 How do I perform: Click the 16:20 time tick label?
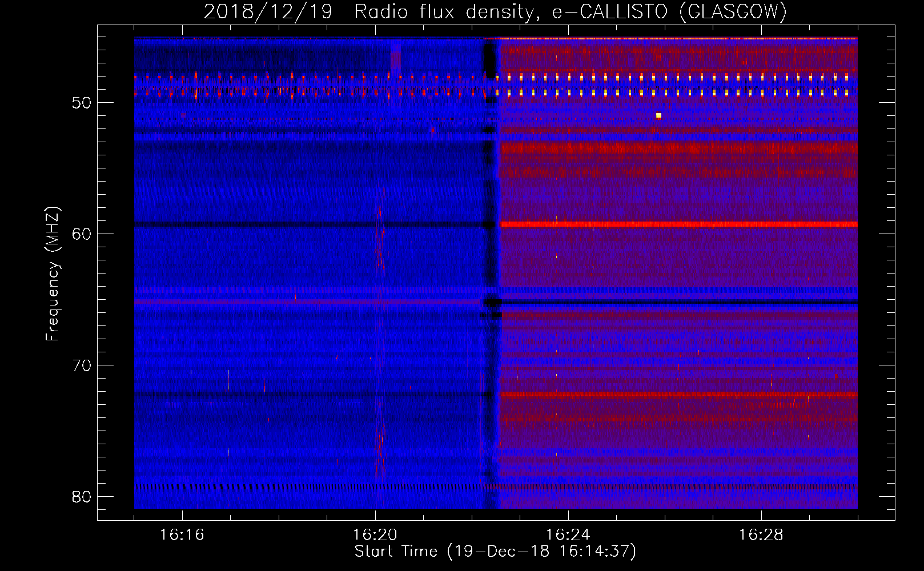tap(375, 535)
